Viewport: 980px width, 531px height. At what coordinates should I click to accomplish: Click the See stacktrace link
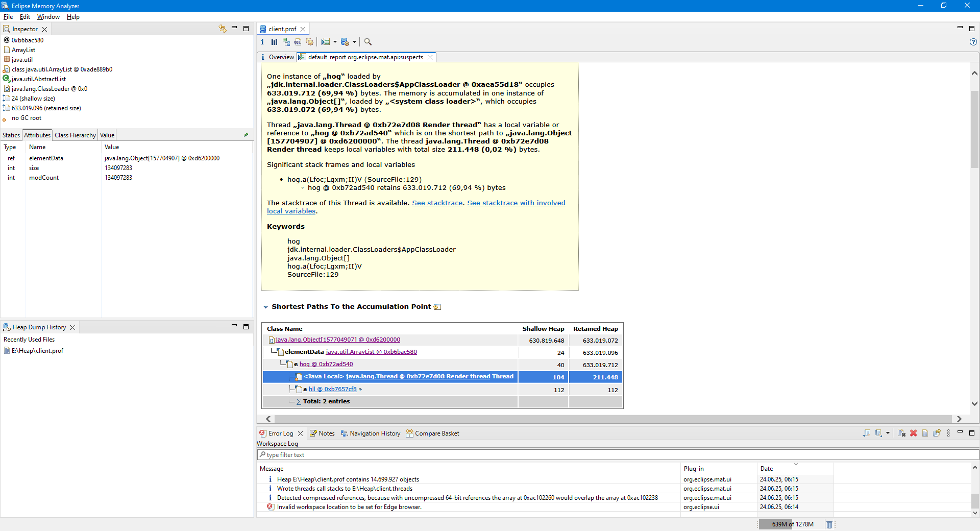[x=437, y=203]
